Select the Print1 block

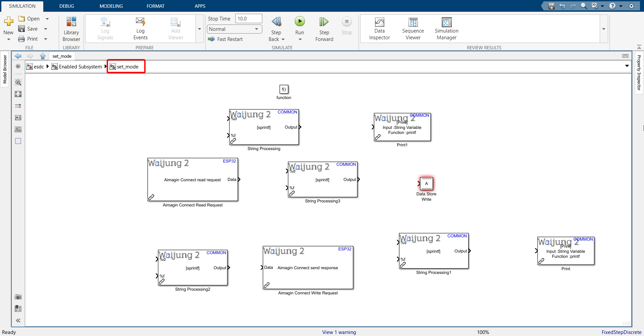click(402, 127)
